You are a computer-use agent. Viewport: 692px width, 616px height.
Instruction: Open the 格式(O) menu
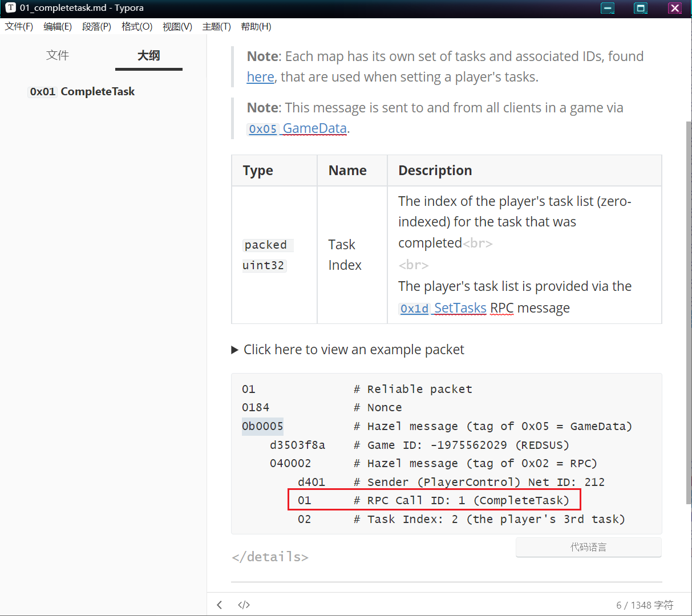137,27
